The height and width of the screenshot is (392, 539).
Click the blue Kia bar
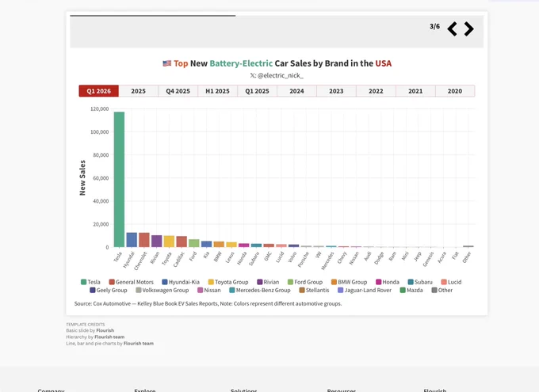click(x=207, y=244)
